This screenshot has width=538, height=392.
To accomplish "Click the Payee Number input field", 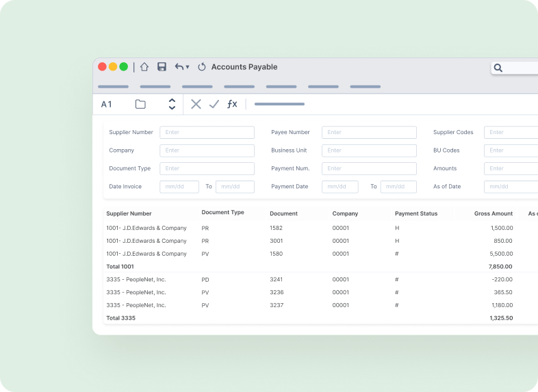I will tap(369, 133).
